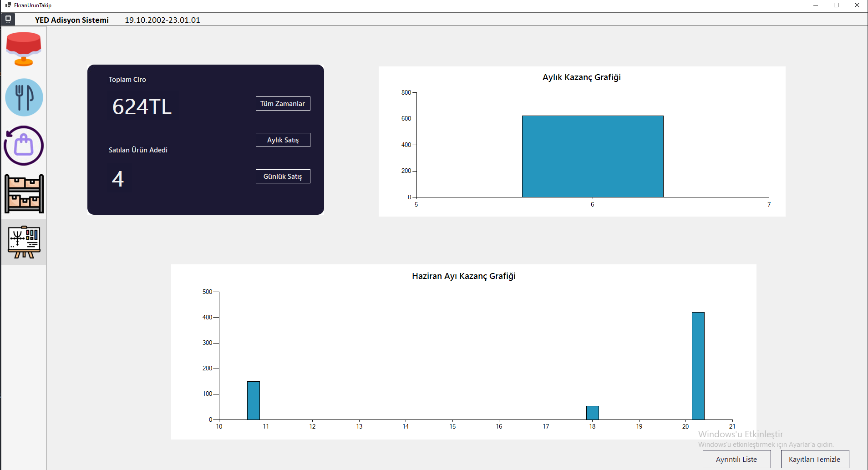Select the fork and knife icon
The width and height of the screenshot is (868, 470).
tap(24, 97)
